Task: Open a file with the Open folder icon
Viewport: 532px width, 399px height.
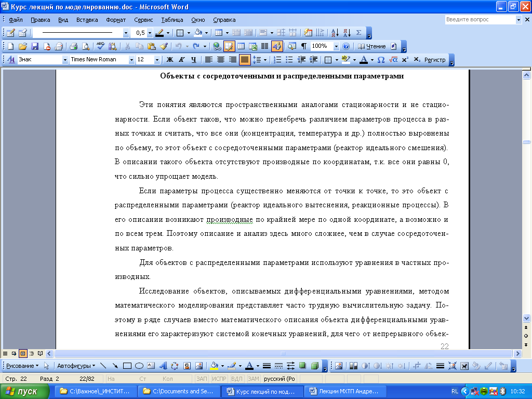Action: pos(23,46)
